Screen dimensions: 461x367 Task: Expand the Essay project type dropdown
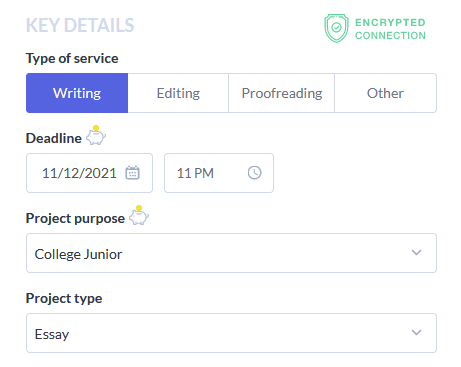click(x=231, y=333)
